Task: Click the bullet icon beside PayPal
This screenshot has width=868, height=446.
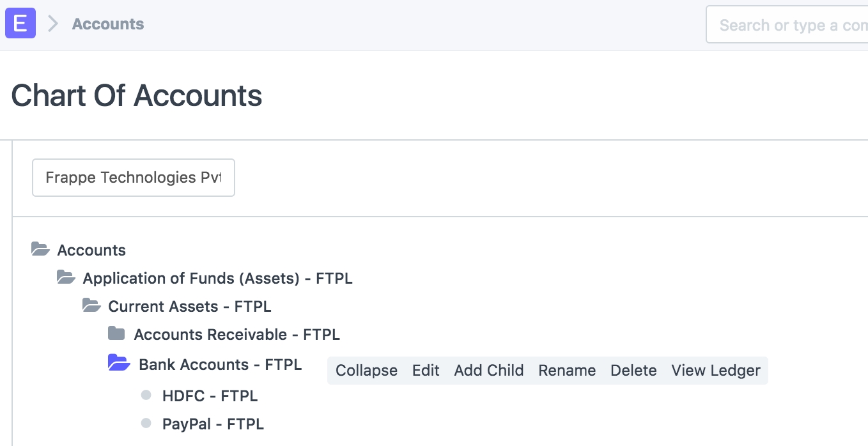Action: tap(146, 423)
